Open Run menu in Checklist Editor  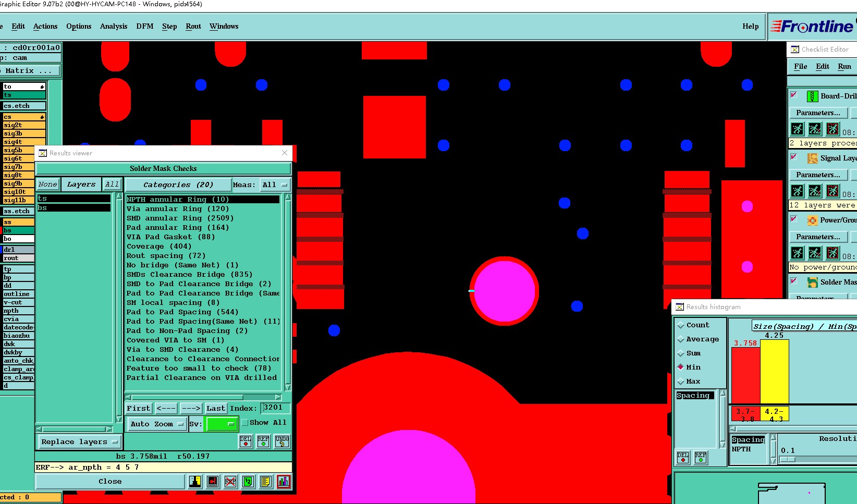(x=844, y=66)
